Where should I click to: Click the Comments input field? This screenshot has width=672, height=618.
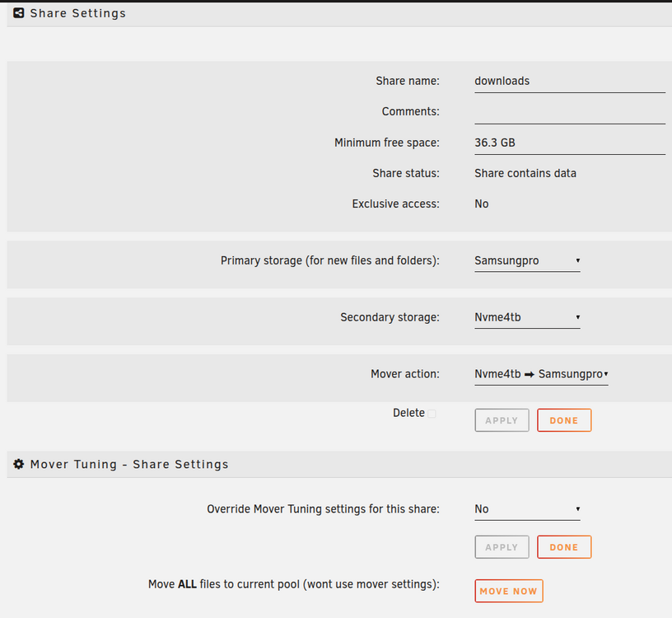[x=570, y=112]
